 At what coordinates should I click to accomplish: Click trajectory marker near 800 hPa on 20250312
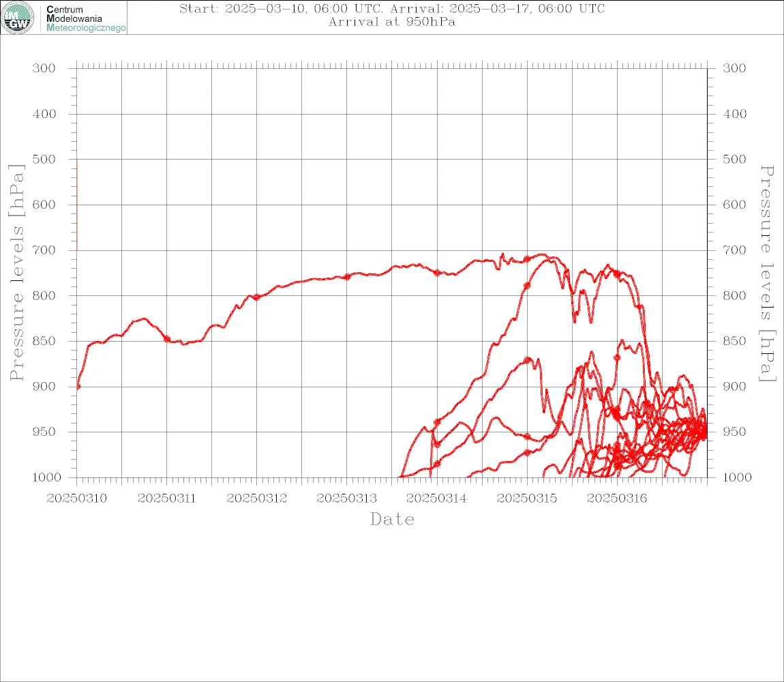click(256, 297)
